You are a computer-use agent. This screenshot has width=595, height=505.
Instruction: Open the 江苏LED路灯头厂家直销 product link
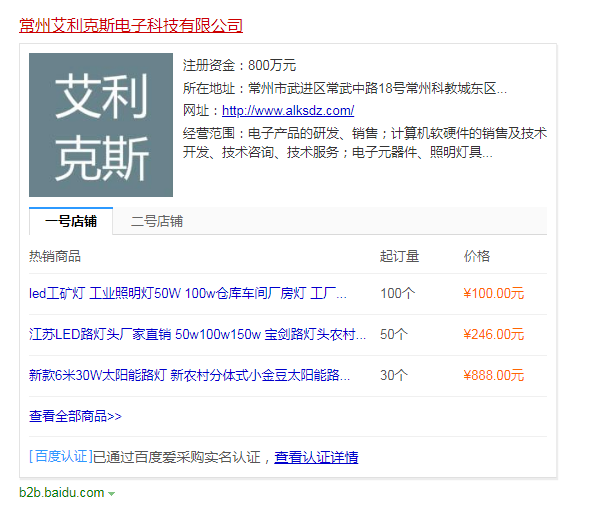tap(197, 334)
